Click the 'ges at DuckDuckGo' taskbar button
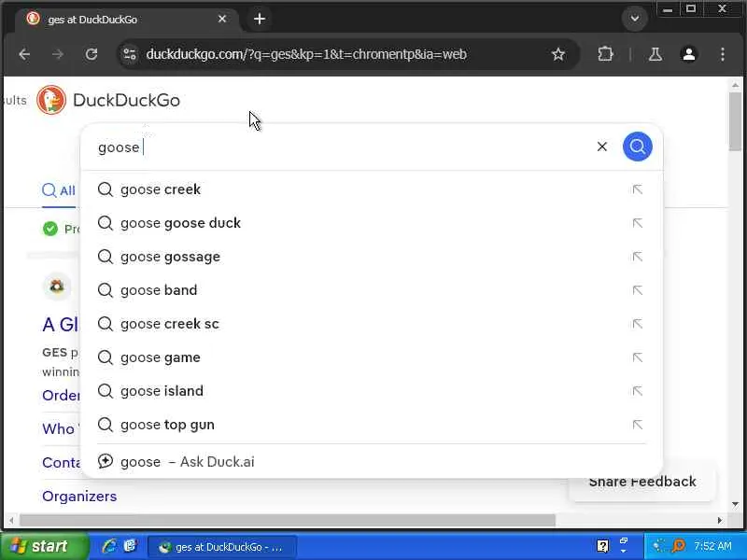 [x=222, y=547]
